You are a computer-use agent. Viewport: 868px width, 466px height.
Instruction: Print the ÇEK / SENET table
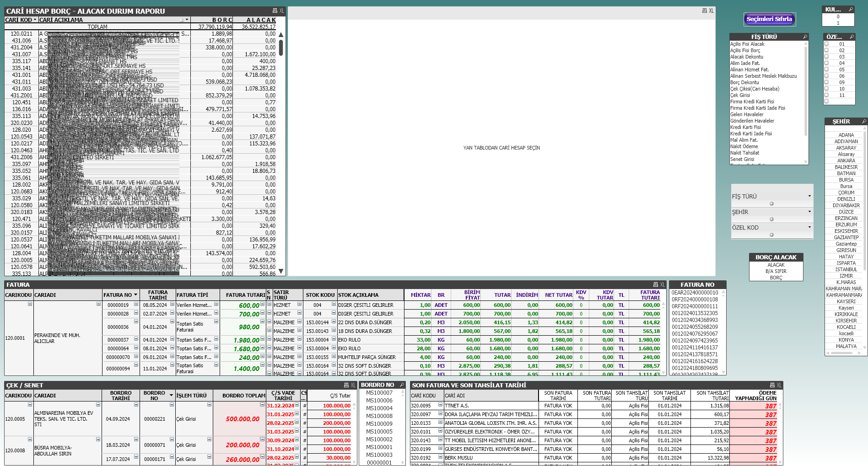coord(346,385)
